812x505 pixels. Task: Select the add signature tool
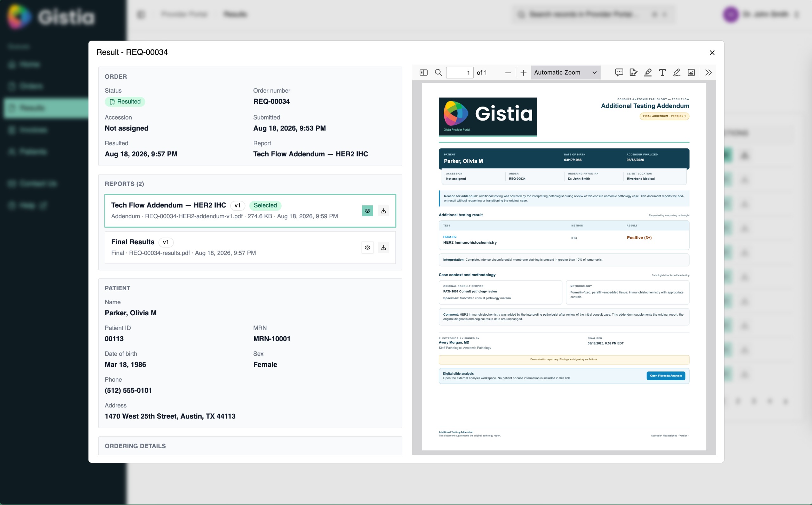[x=633, y=72]
